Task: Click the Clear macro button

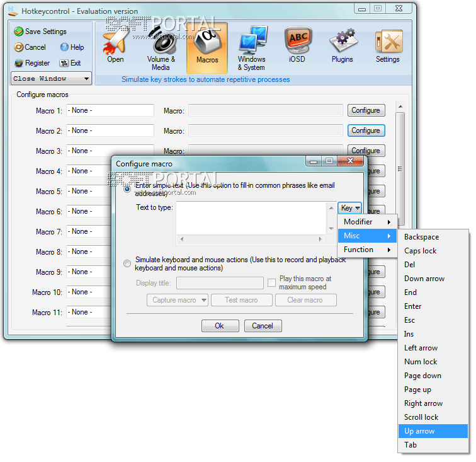Action: pyautogui.click(x=306, y=300)
